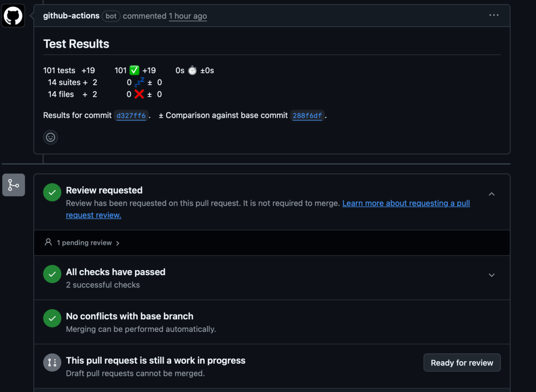Expand the All checks have passed section

[x=491, y=275]
